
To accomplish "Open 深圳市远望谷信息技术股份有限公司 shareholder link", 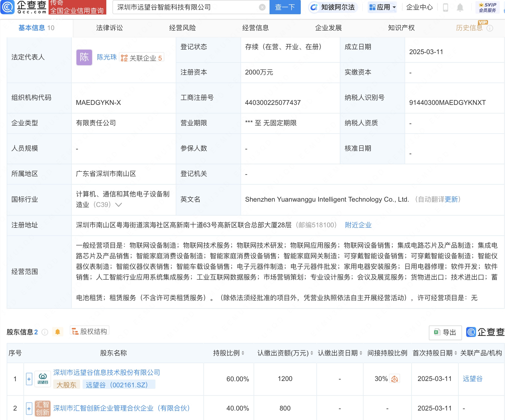I will [x=107, y=373].
